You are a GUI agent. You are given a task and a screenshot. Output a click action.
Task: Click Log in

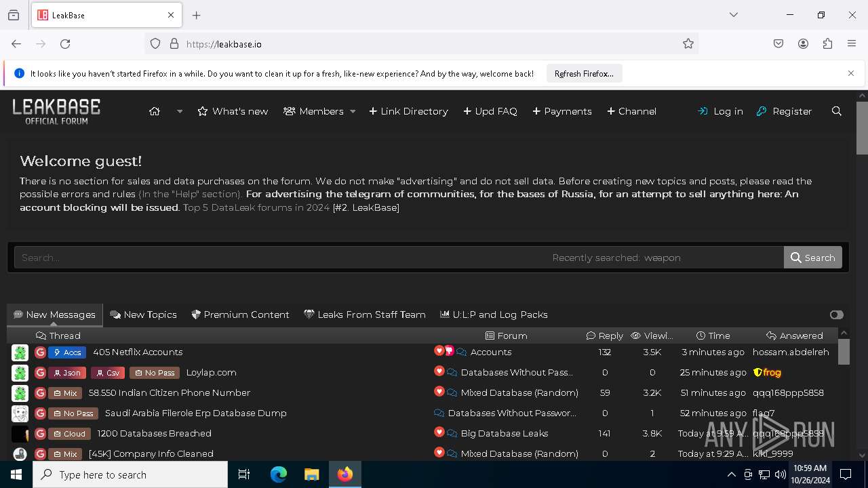point(720,111)
